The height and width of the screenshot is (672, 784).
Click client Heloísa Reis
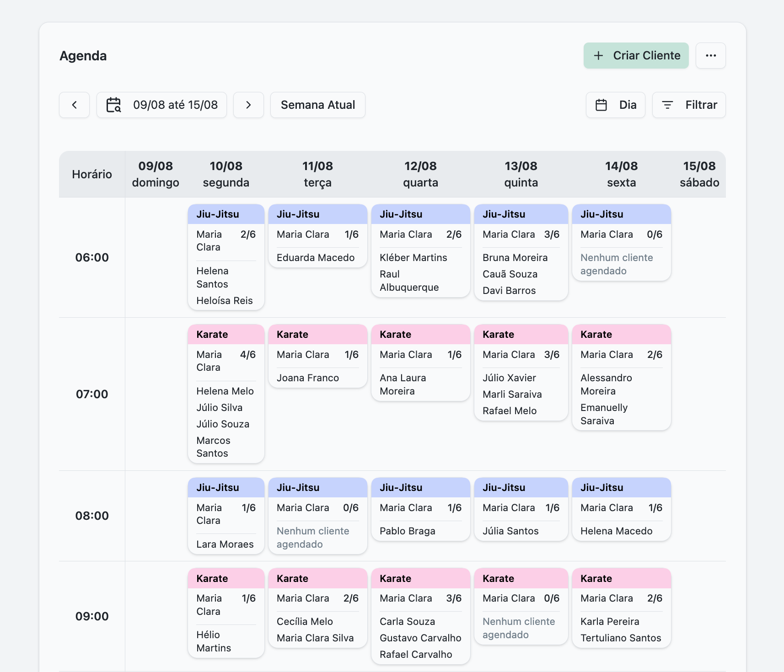pyautogui.click(x=225, y=300)
